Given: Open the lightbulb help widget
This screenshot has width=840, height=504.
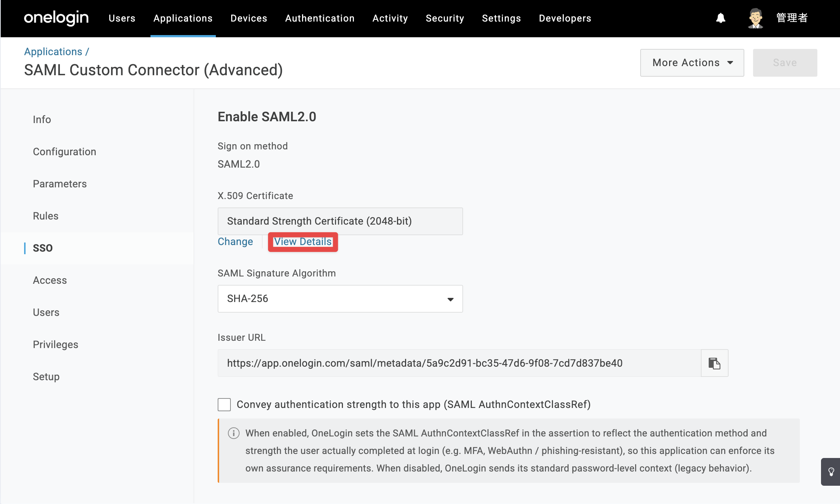Looking at the screenshot, I should coord(831,472).
